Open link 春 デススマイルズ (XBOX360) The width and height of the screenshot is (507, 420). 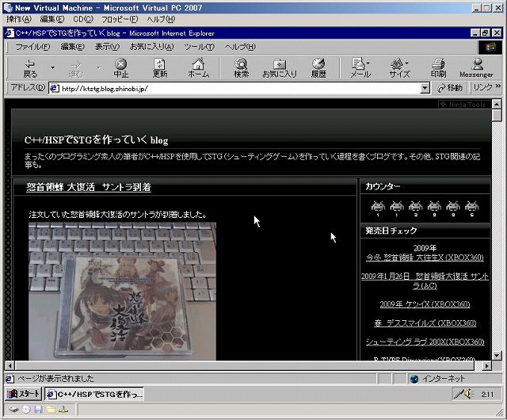[425, 323]
